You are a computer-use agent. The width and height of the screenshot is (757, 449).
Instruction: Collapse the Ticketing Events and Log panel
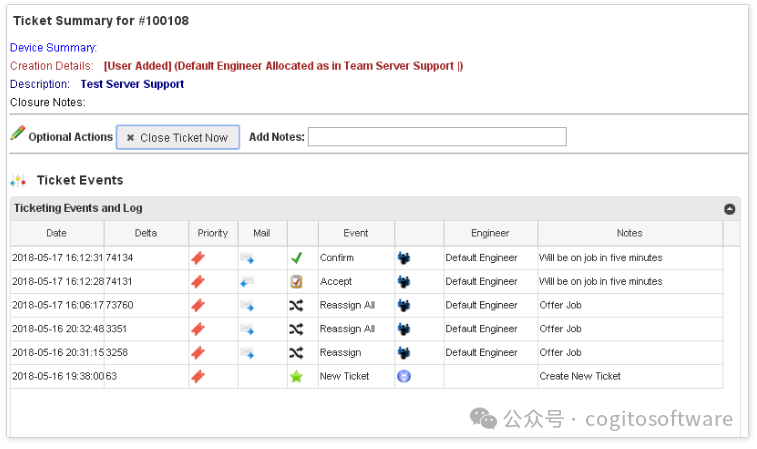(729, 209)
